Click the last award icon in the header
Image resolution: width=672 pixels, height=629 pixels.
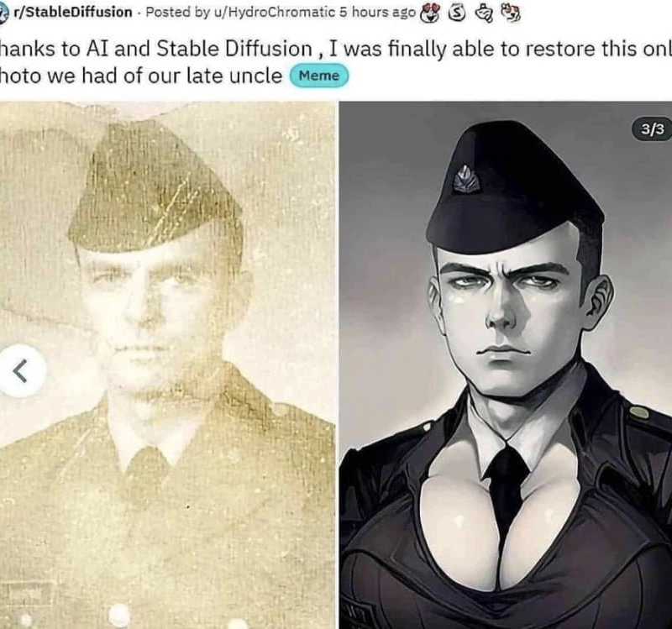pyautogui.click(x=511, y=13)
